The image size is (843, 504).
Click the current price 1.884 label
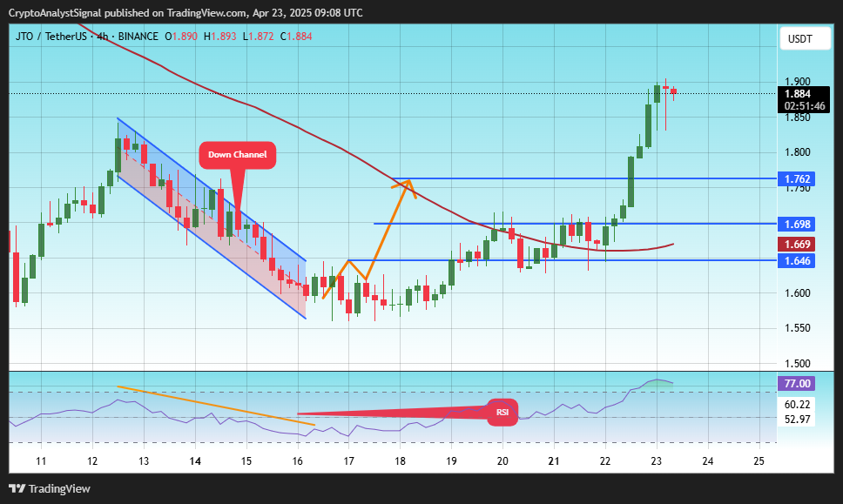[798, 94]
